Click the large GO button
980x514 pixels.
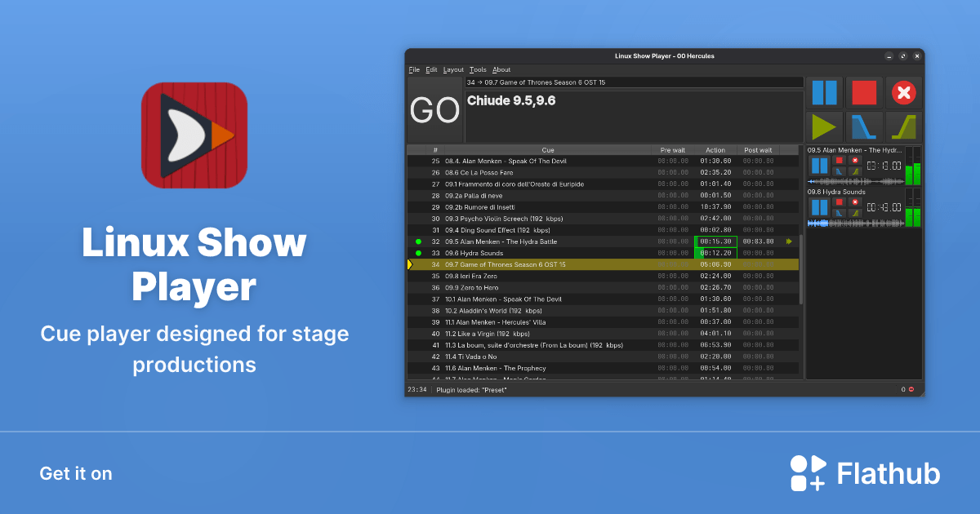pyautogui.click(x=434, y=110)
